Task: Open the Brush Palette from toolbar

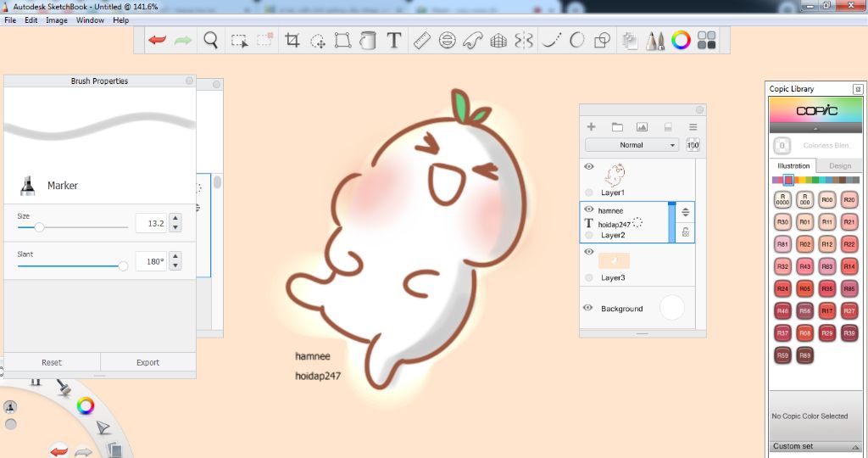Action: coord(655,40)
